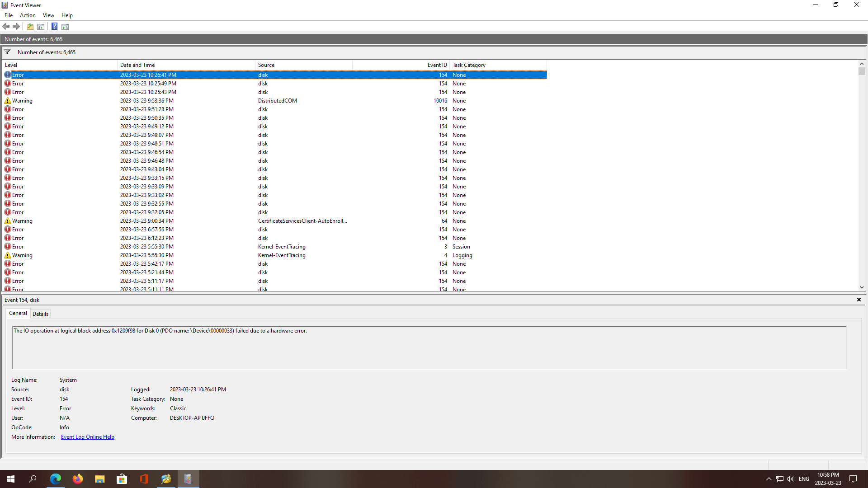Viewport: 868px width, 488px height.
Task: Sort by the Source column header
Action: [304, 65]
